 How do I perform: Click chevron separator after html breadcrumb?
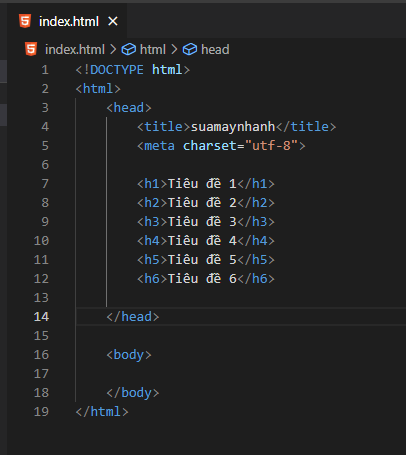point(174,50)
